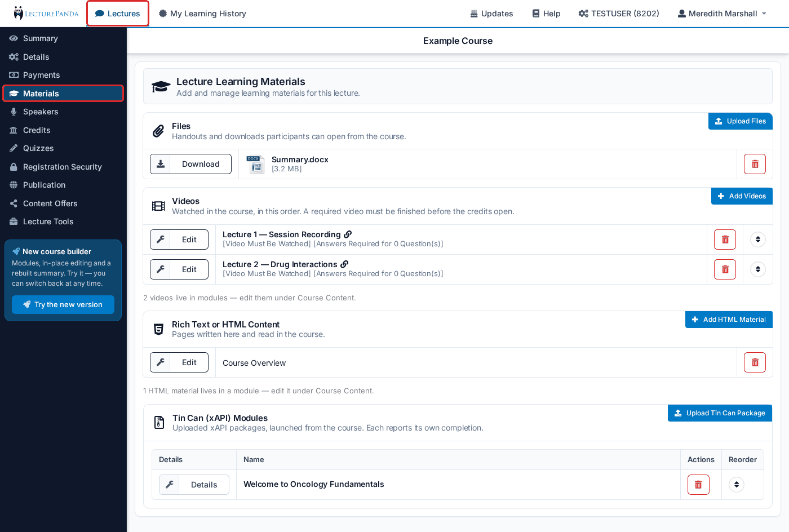Open Details for Welcome to Oncology Fundamentals
The height and width of the screenshot is (532, 789).
(x=194, y=485)
